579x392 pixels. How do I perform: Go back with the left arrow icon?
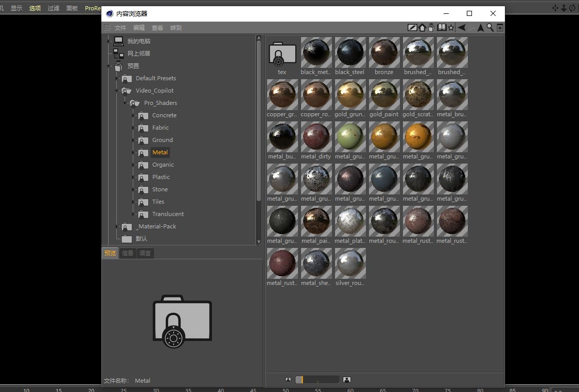click(462, 28)
